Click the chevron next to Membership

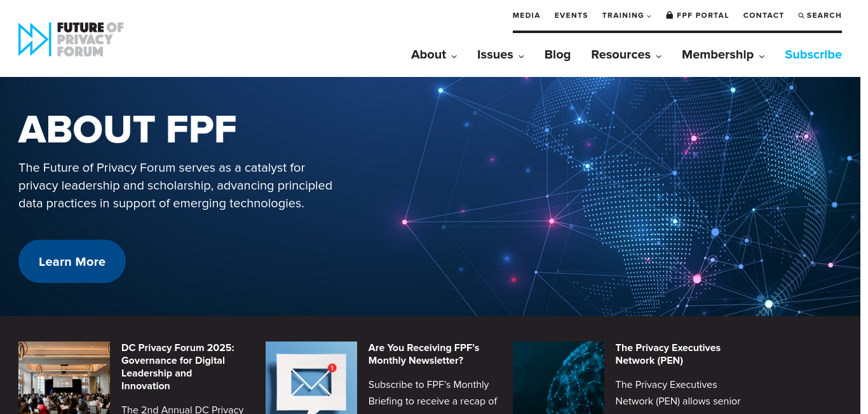(x=762, y=56)
